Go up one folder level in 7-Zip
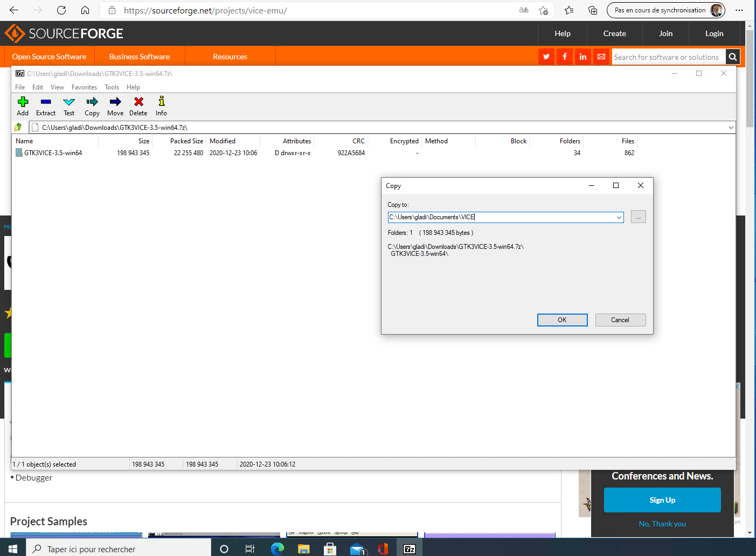This screenshot has height=556, width=756. 18,127
